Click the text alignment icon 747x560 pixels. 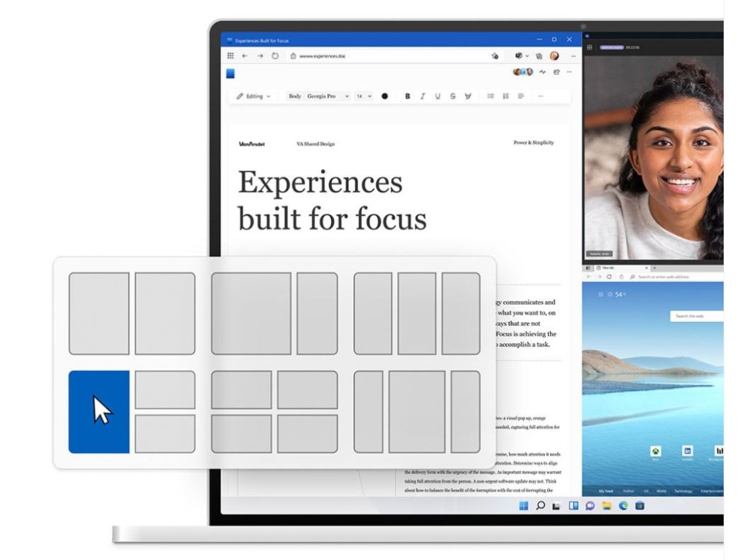coord(522,96)
